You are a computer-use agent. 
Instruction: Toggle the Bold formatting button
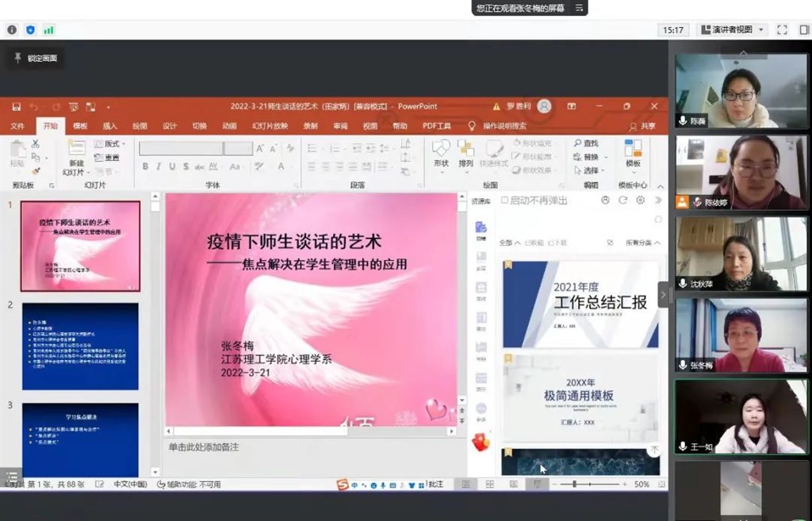[x=145, y=167]
